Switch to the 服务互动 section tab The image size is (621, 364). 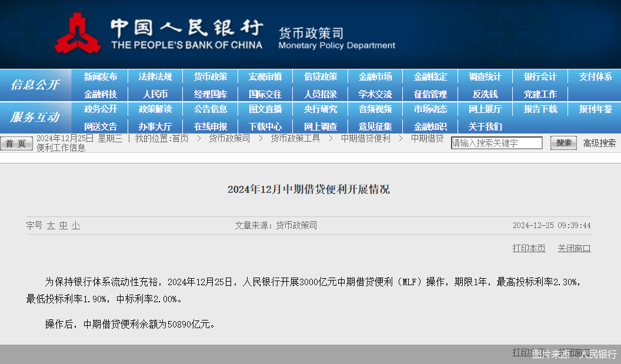36,118
